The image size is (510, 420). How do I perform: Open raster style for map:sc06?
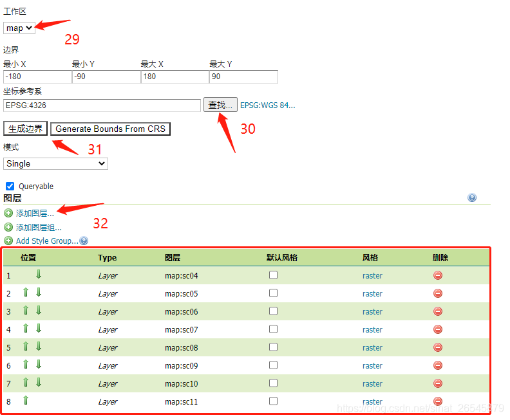coord(372,312)
